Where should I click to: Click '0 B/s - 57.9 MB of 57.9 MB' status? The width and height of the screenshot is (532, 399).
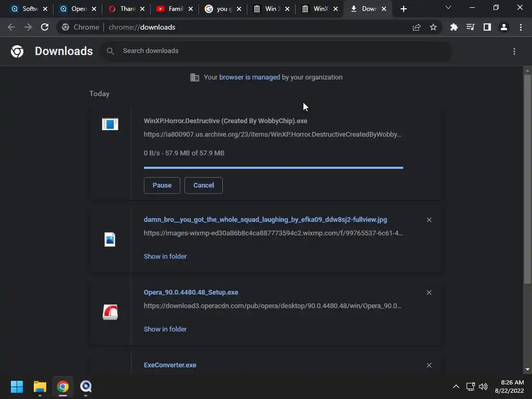tap(184, 153)
